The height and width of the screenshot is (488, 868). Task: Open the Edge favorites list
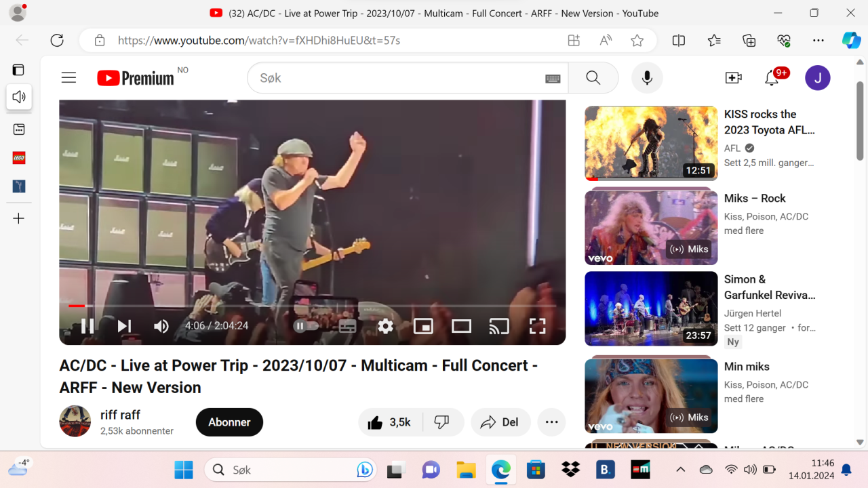tap(714, 40)
